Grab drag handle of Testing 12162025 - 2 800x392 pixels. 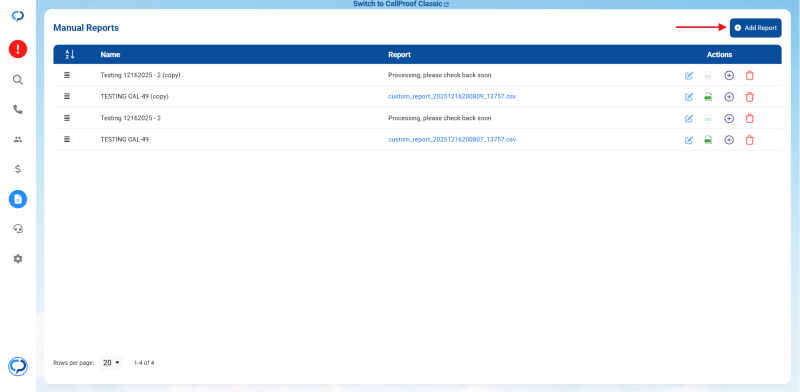pos(67,118)
